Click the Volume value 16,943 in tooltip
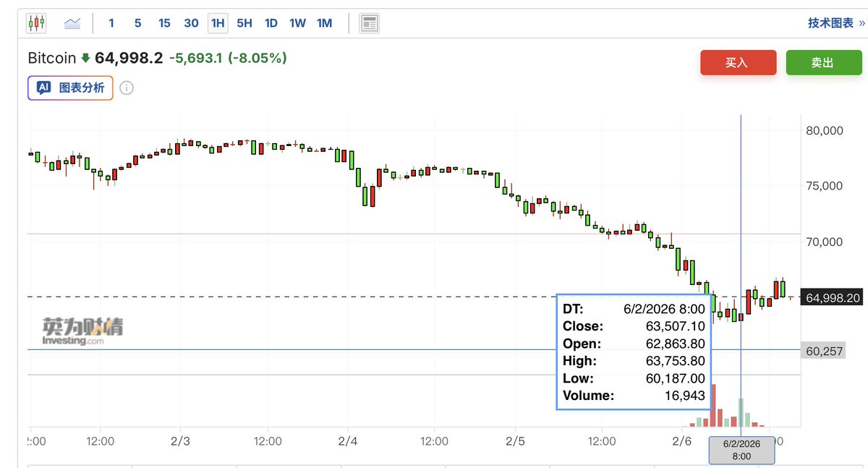The width and height of the screenshot is (868, 468). (x=686, y=396)
